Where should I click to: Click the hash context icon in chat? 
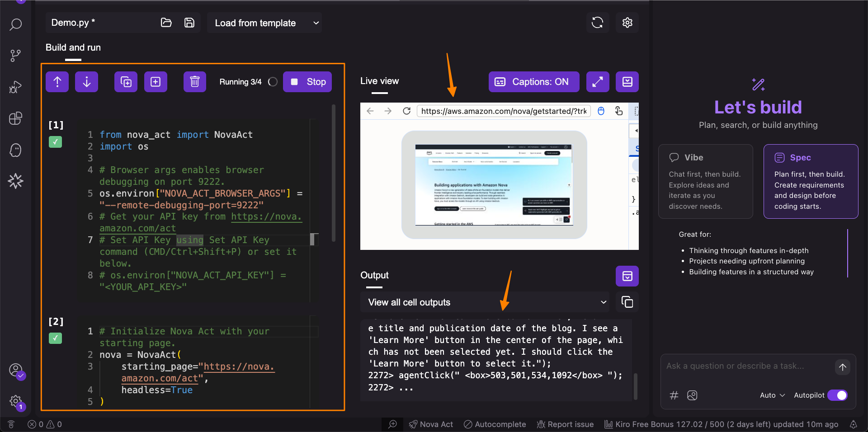(674, 395)
